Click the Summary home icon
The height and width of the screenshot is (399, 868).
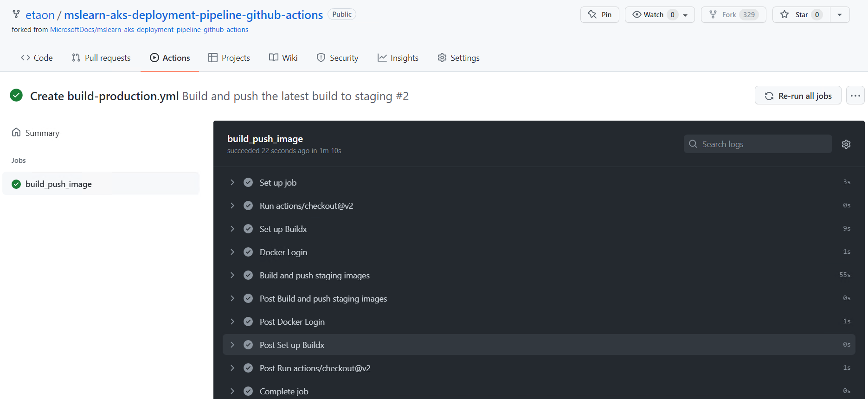pyautogui.click(x=16, y=132)
